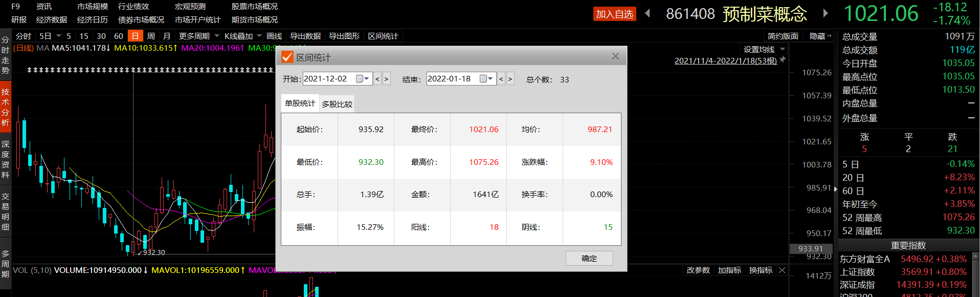This screenshot has height=297, width=980.
Task: Open the start date calendar picker
Action: (363, 79)
